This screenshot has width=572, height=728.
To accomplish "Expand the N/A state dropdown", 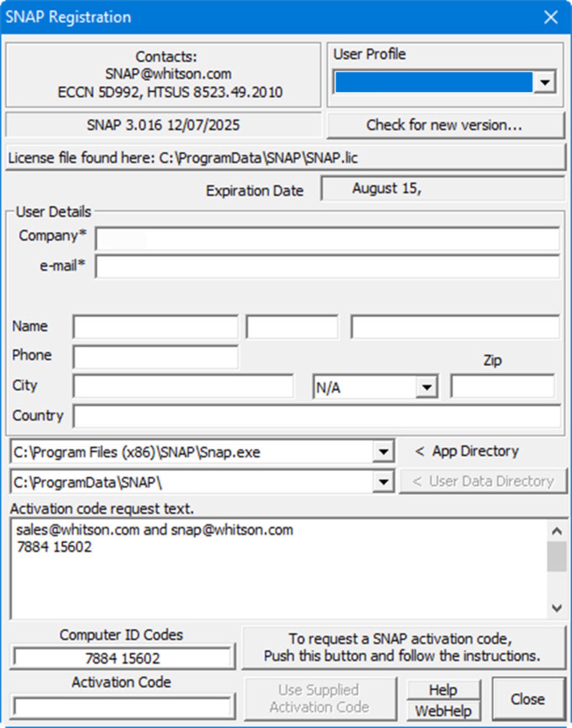I will tap(427, 387).
